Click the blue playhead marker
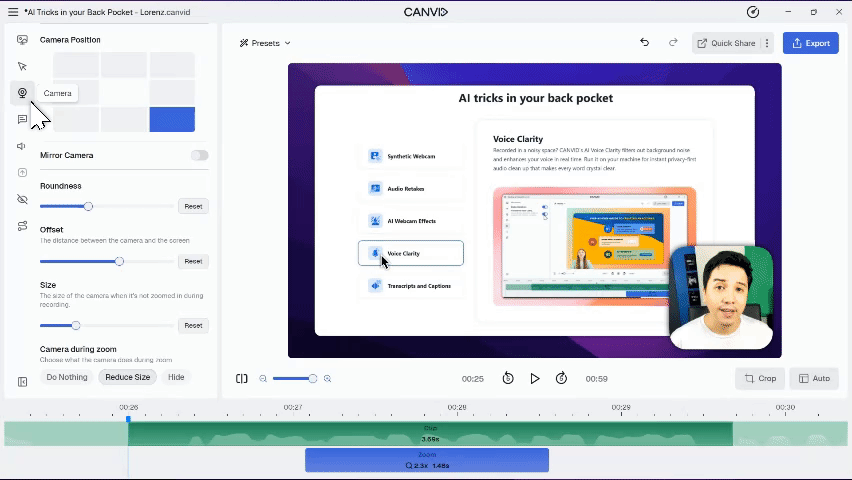Screen dimensions: 852x480 [x=128, y=419]
